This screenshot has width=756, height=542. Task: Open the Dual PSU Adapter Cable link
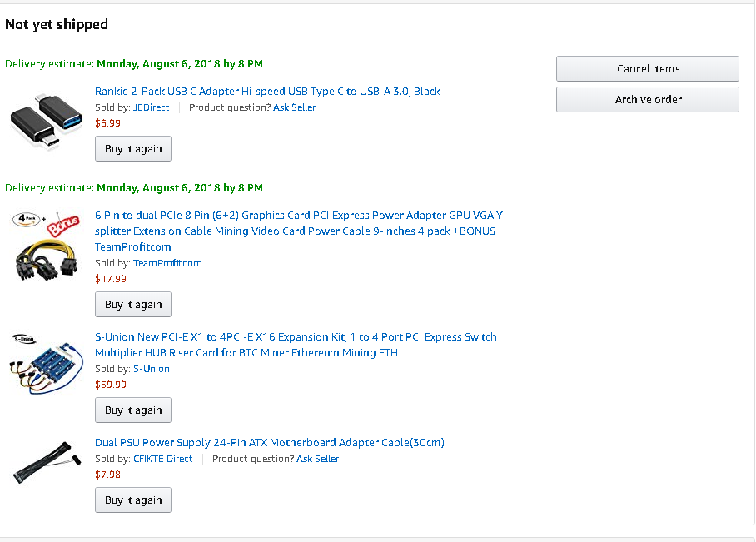click(269, 443)
